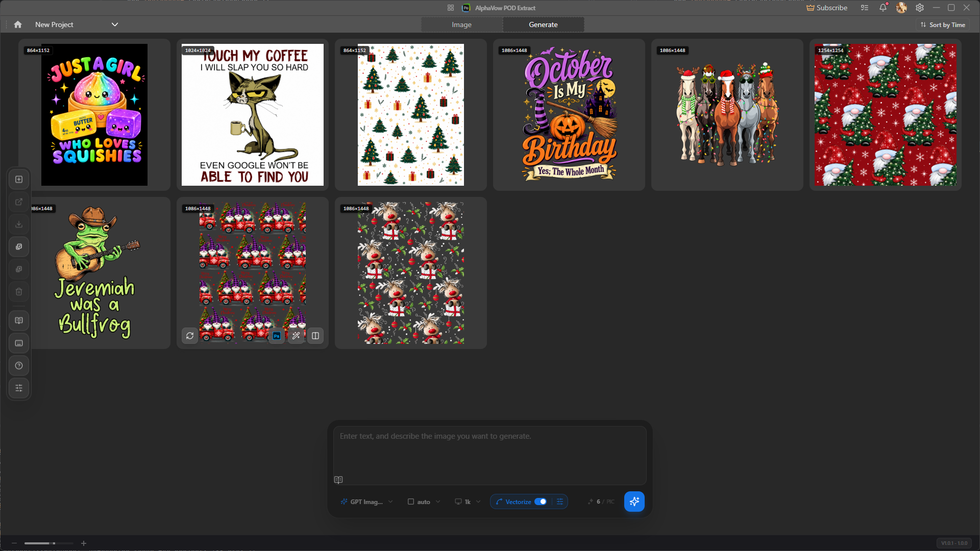Open the sliders settings icon in sidebar
Viewport: 980px width, 551px height.
pos(19,388)
